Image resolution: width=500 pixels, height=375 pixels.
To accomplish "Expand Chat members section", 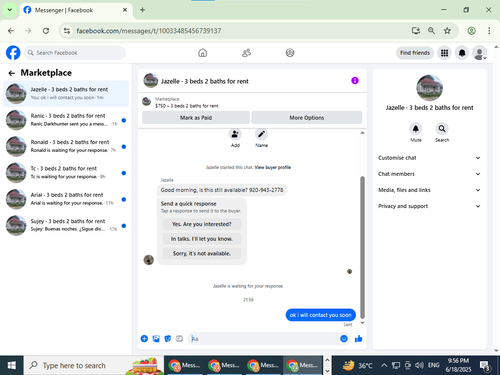I will (x=429, y=174).
